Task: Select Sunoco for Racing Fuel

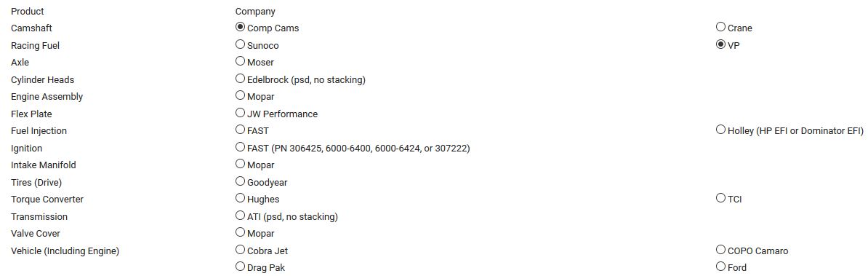Action: (x=240, y=44)
